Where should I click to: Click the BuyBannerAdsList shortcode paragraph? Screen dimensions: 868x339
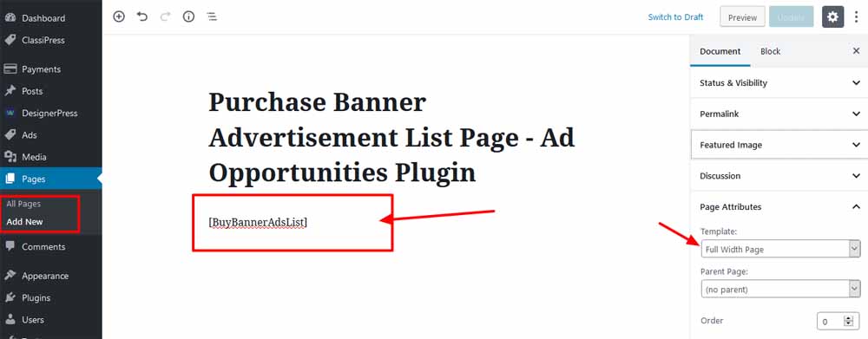tap(258, 222)
